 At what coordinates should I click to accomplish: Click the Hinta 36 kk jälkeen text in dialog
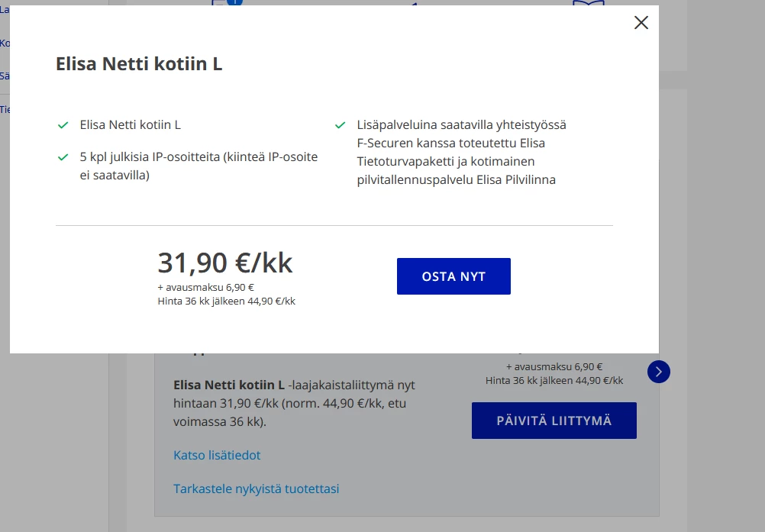(226, 301)
